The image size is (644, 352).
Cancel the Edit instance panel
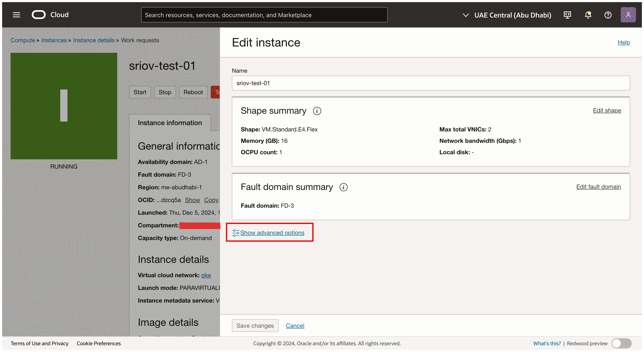[x=295, y=326]
